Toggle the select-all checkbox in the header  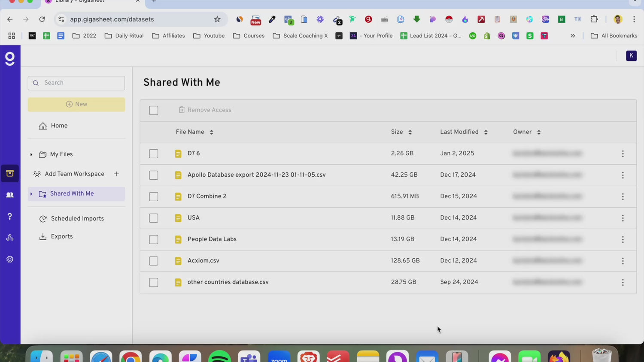[x=153, y=110]
